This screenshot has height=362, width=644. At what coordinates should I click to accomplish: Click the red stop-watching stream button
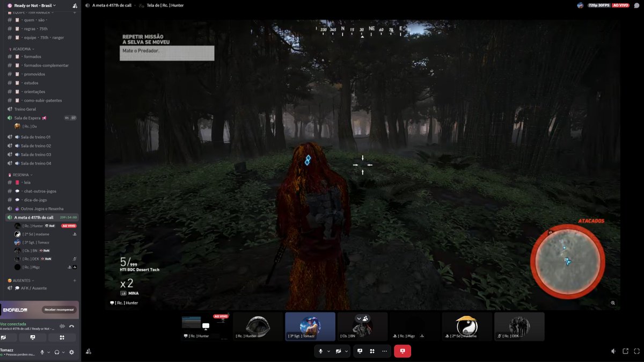[x=402, y=351]
